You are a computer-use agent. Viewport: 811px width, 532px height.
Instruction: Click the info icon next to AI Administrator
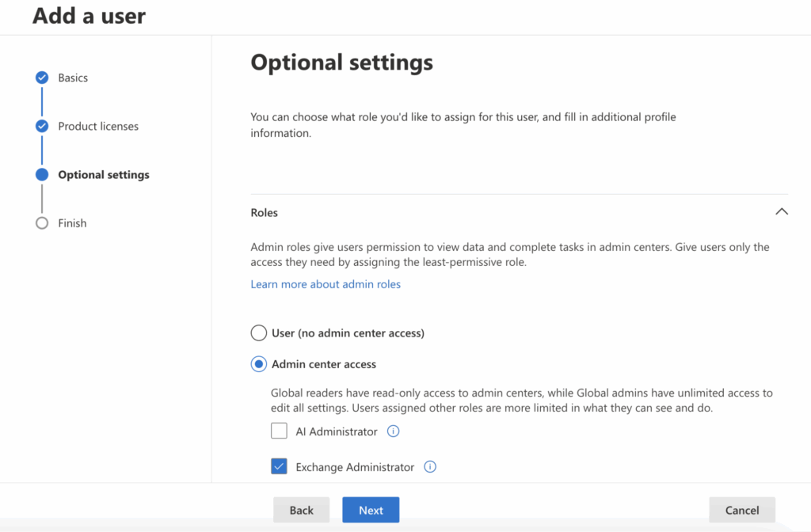[393, 431]
